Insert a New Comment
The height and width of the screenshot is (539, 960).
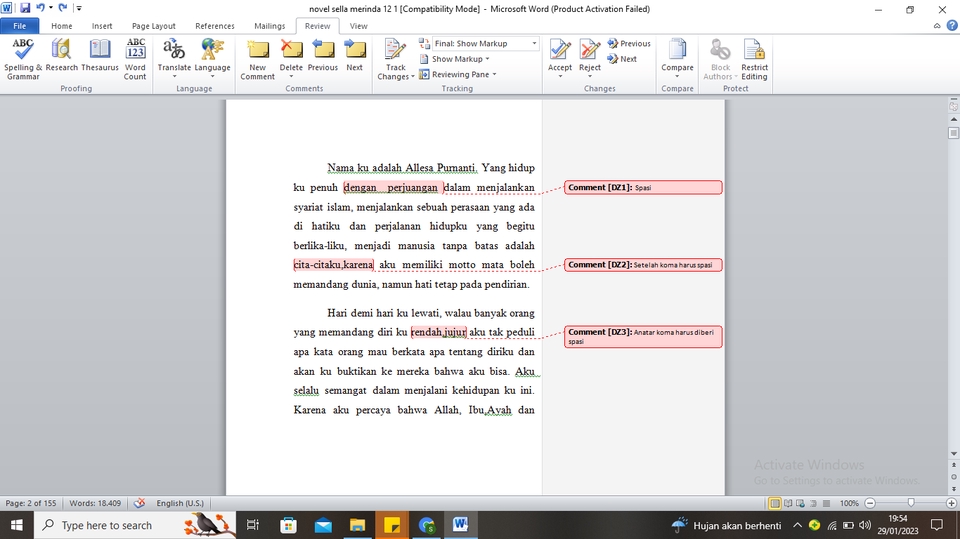(x=258, y=59)
